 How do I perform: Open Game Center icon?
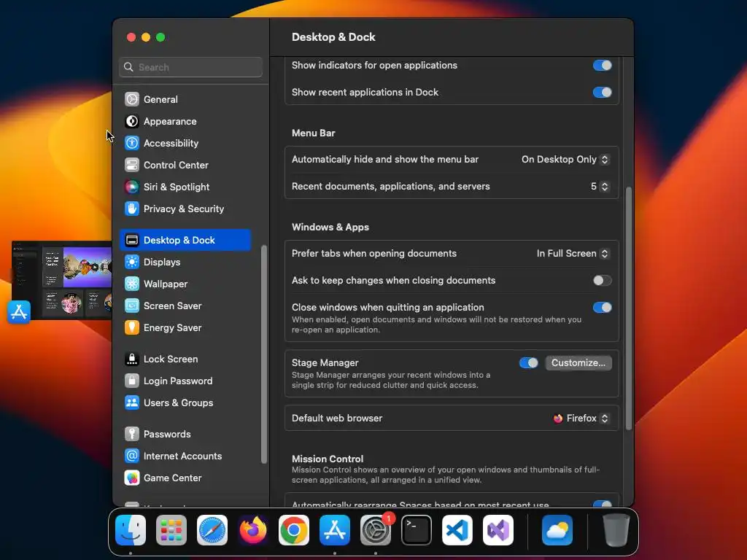pos(132,478)
